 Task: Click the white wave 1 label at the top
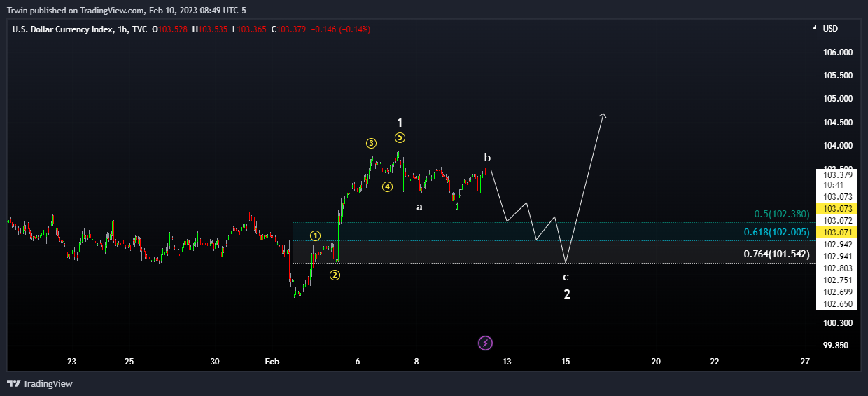(x=400, y=122)
